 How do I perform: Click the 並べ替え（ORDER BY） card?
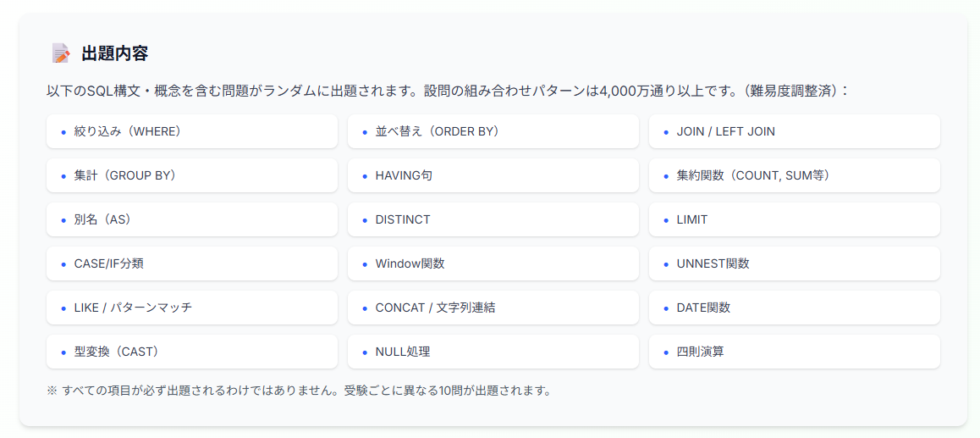tap(493, 131)
